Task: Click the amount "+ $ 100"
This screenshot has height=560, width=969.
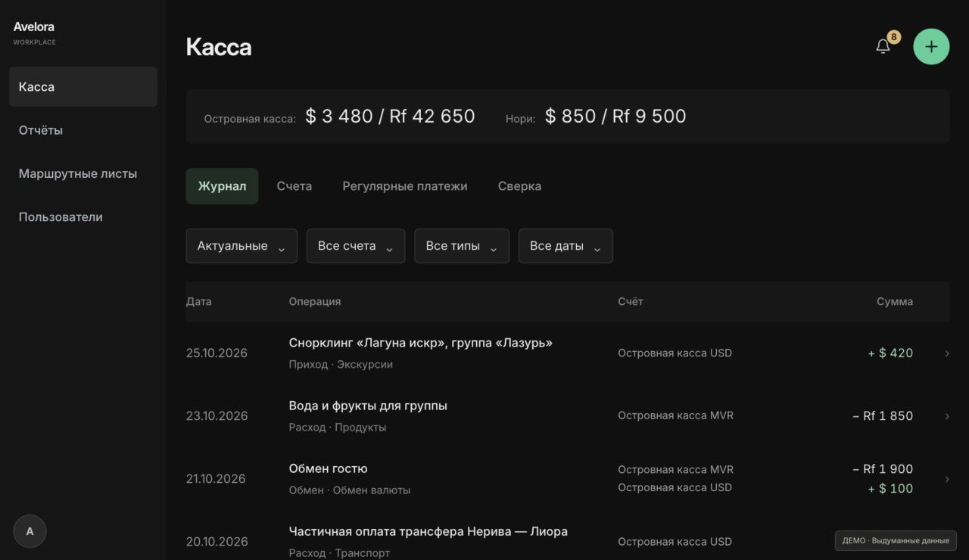Action: click(x=890, y=489)
